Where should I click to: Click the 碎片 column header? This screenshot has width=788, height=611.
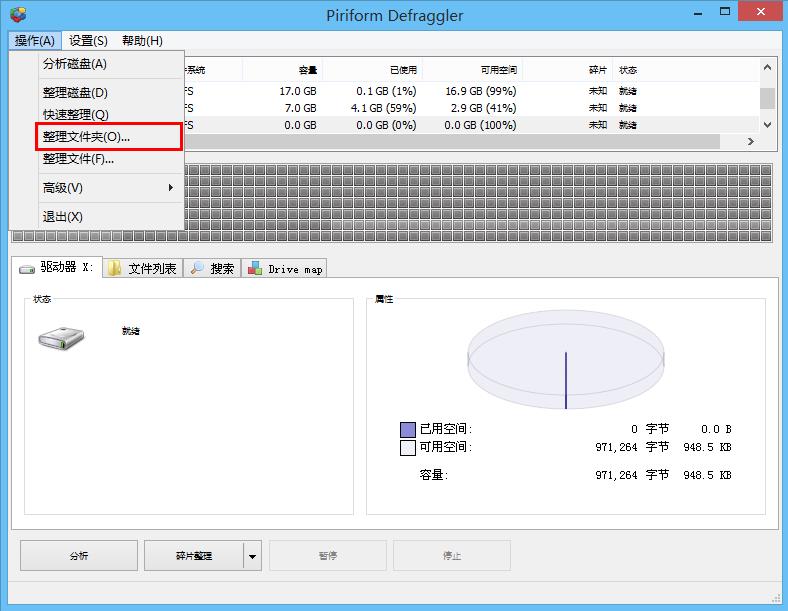568,70
